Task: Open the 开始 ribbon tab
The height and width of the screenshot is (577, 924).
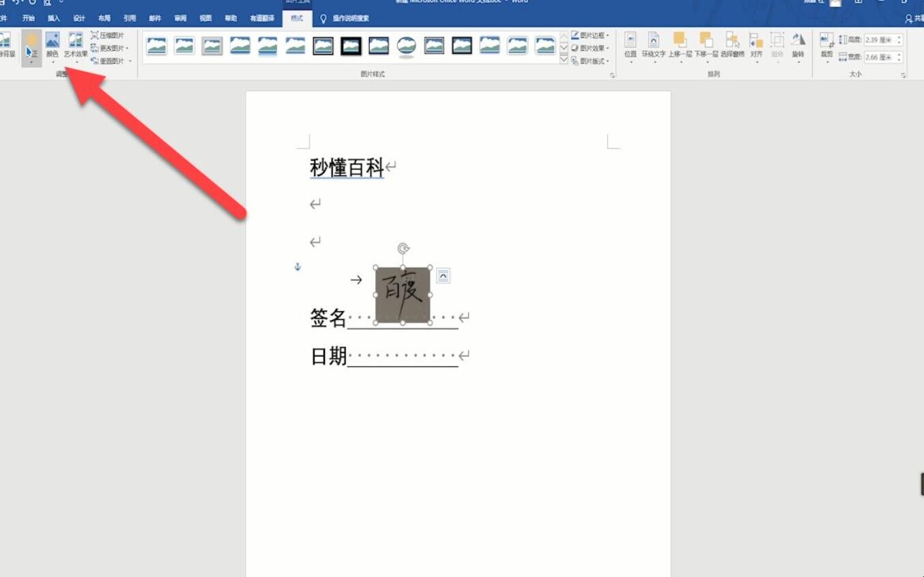Action: tap(28, 18)
